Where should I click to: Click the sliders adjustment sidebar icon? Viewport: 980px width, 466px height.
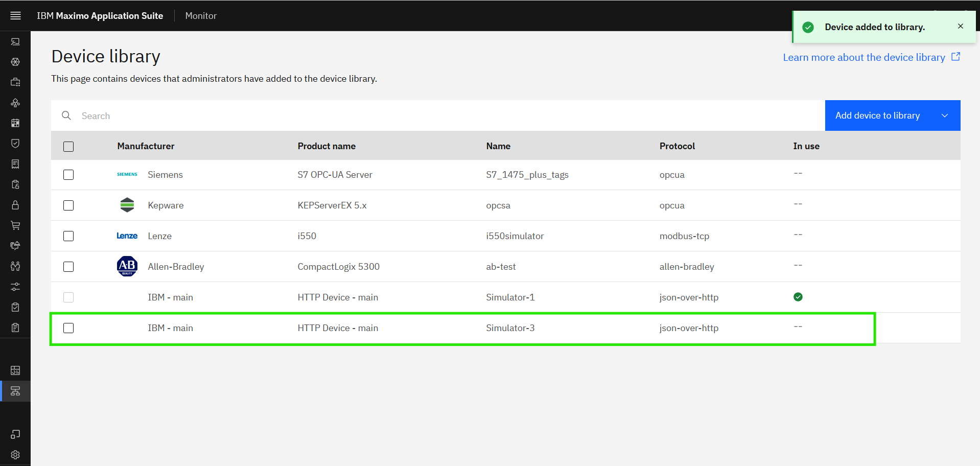point(15,287)
